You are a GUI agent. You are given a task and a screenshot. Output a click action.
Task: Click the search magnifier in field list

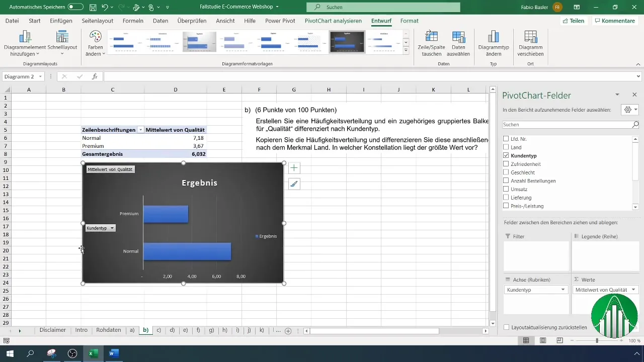point(635,124)
